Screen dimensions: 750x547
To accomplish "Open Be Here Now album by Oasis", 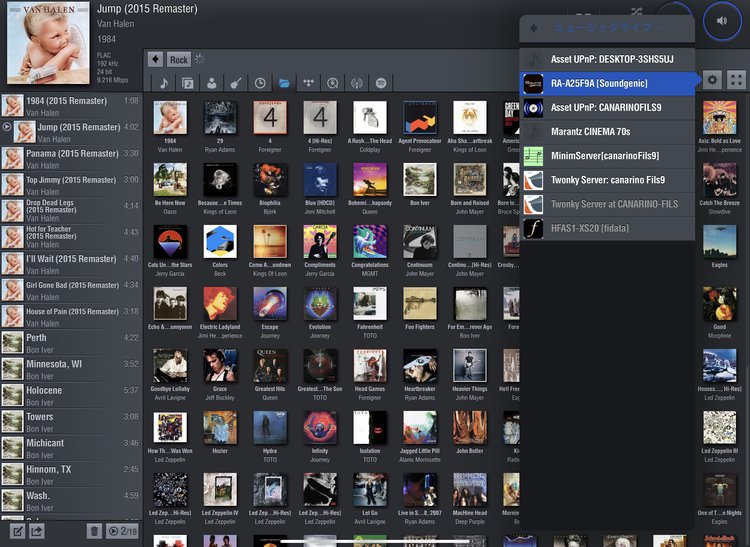I will point(170,179).
